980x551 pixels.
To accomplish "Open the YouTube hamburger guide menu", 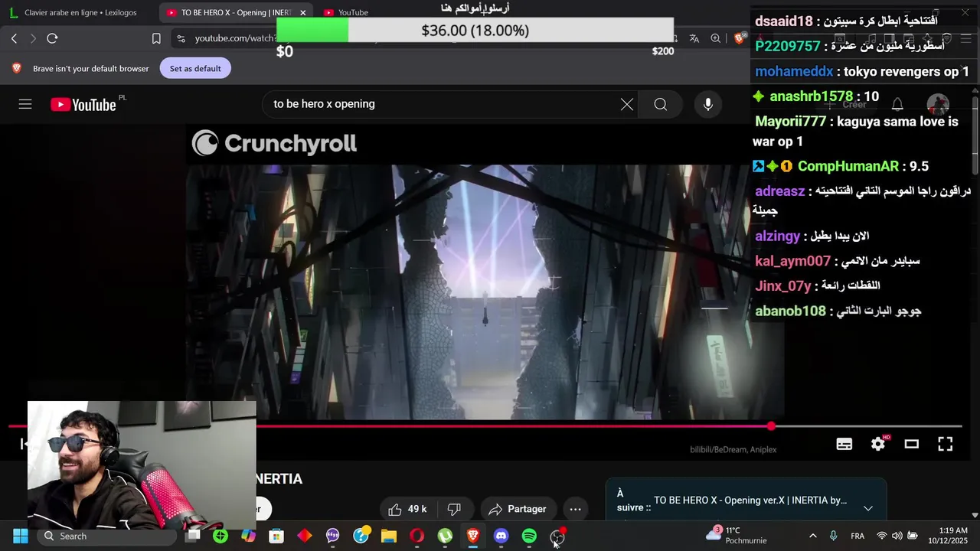I will [25, 104].
